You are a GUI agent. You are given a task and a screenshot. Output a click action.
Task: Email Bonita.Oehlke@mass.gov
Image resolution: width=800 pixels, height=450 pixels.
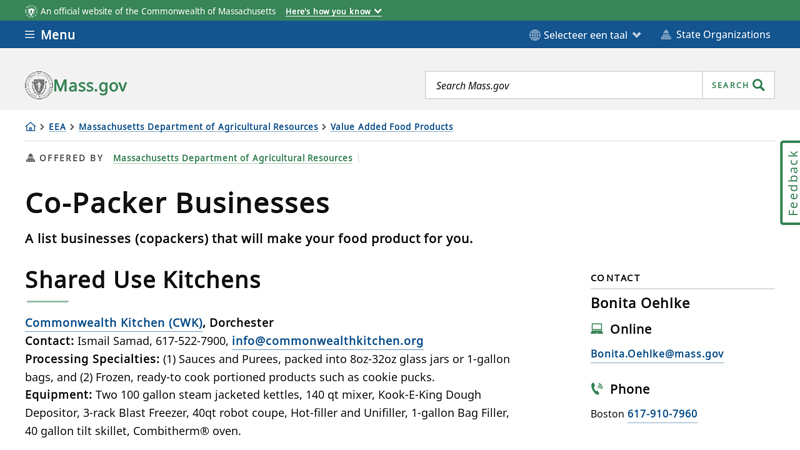click(x=657, y=354)
